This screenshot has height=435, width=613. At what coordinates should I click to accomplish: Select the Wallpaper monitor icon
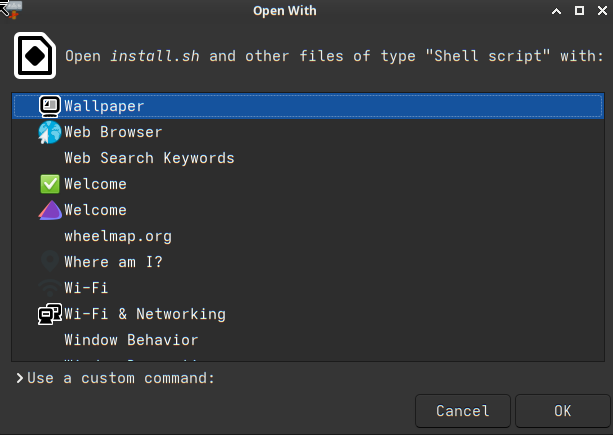(50, 106)
